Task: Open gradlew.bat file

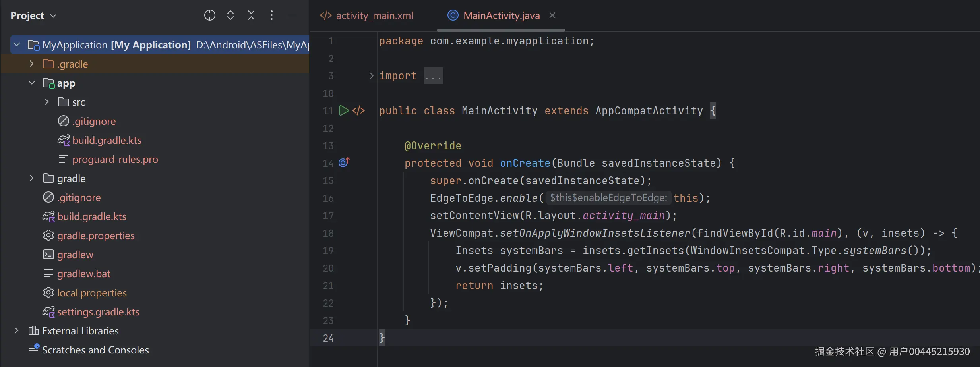Action: (x=84, y=274)
